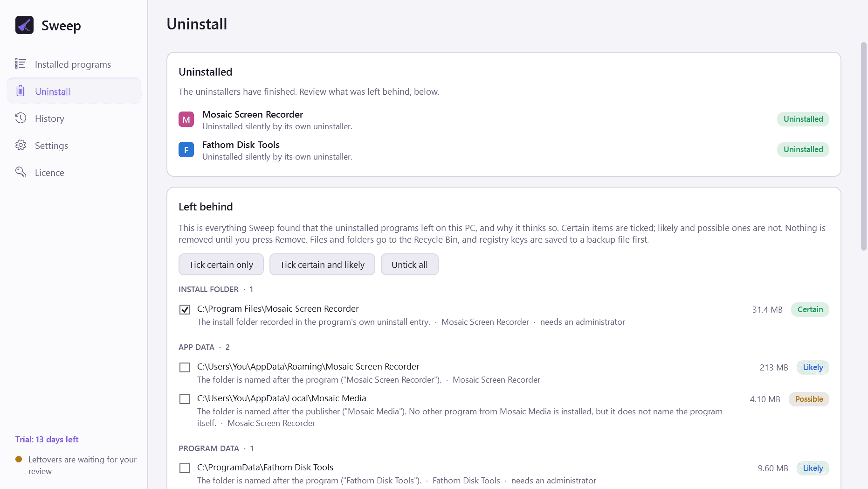Click the Likely badge on the 9.60 MB row
This screenshot has width=868, height=489.
point(813,468)
